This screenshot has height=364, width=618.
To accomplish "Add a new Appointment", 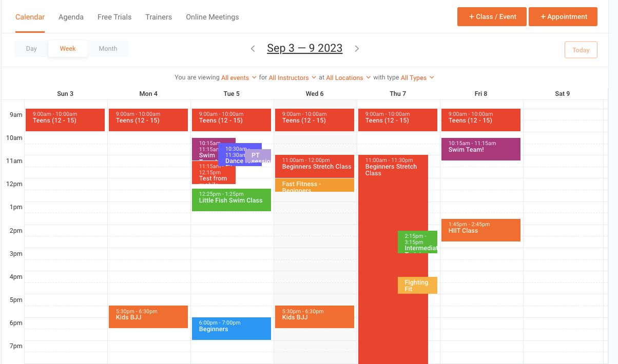I will pyautogui.click(x=563, y=17).
